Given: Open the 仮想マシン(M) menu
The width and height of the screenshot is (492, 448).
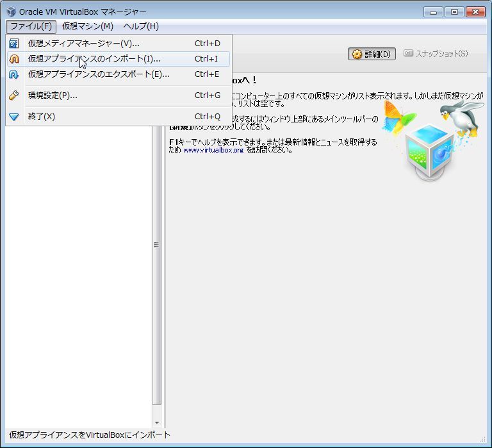Looking at the screenshot, I should coord(88,26).
